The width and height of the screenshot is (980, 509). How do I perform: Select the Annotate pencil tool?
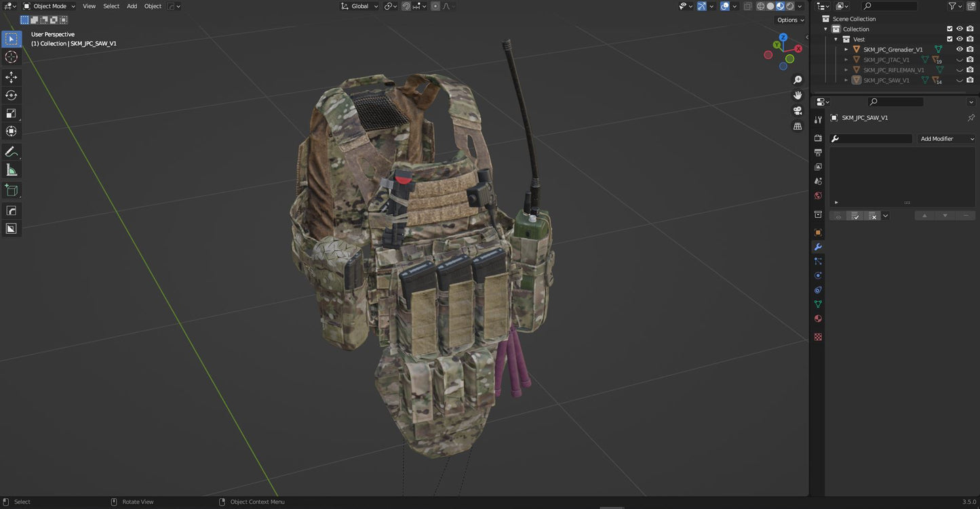(11, 152)
